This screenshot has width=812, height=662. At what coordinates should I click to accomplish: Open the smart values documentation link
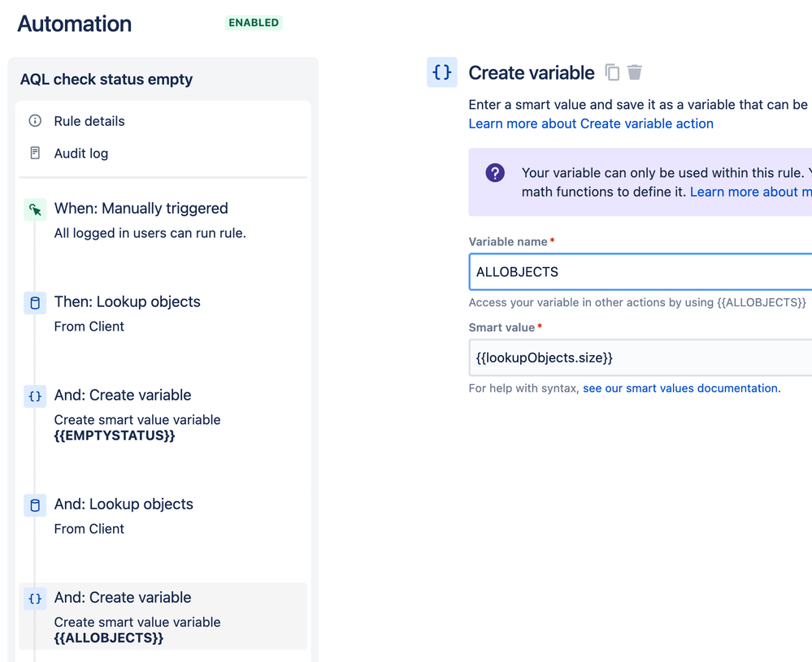(x=680, y=388)
